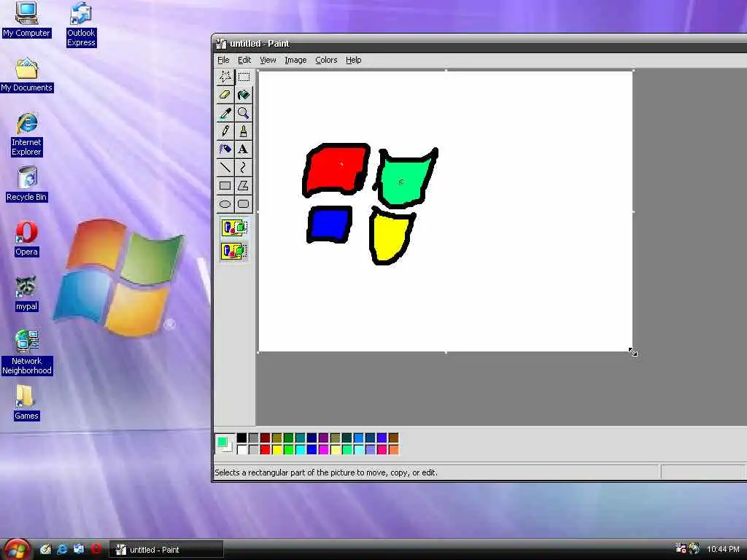The height and width of the screenshot is (560, 747).
Task: Set opaque selection drawing mode
Action: click(x=234, y=227)
